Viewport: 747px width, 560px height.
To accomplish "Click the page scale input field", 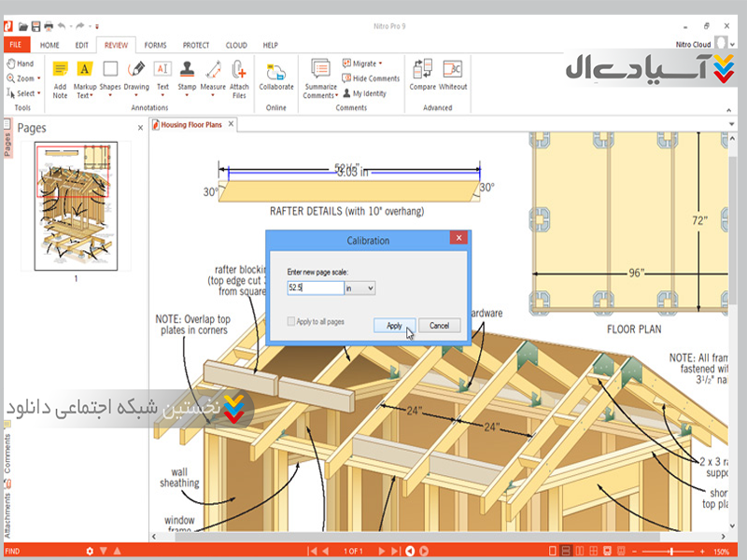I will tap(315, 288).
